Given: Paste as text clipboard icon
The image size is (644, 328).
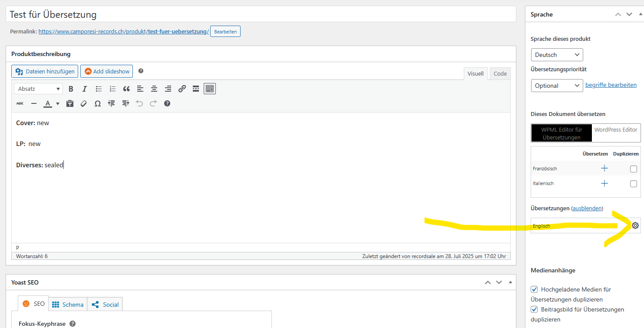Looking at the screenshot, I should coord(70,103).
